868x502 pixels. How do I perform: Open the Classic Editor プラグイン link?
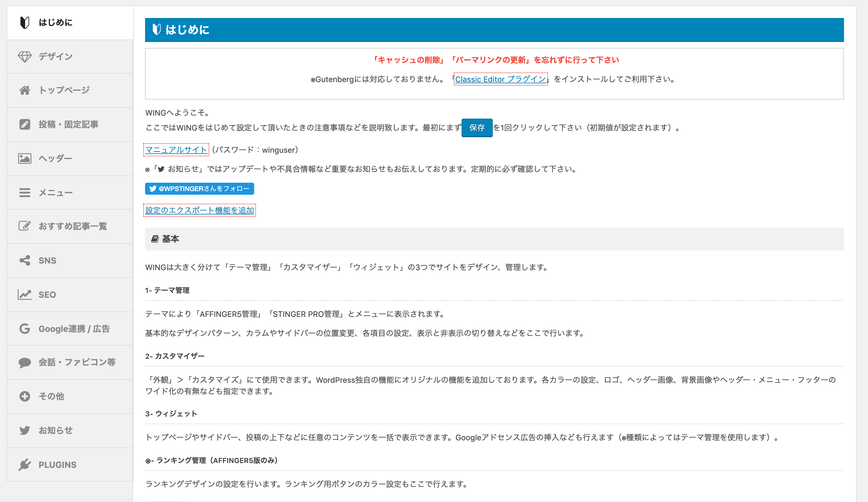501,79
